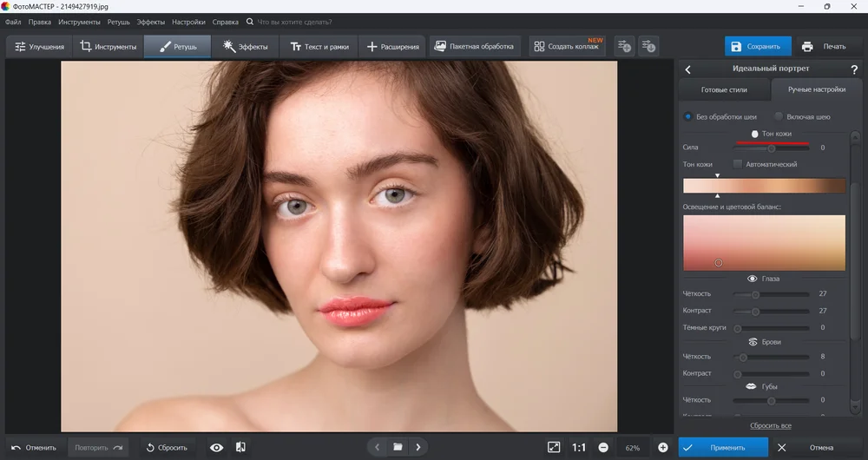868x460 pixels.
Task: Switch to the Готовые стили tab
Action: [x=723, y=89]
